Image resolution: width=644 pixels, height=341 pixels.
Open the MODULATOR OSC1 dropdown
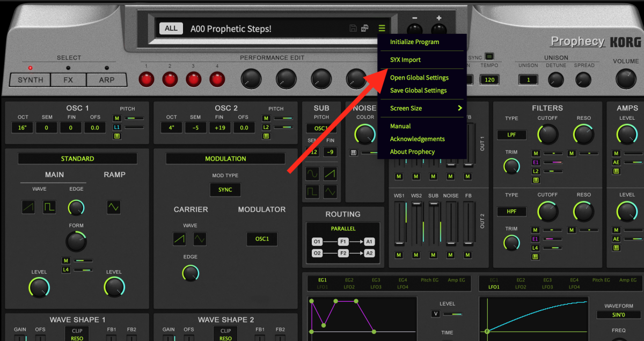(x=262, y=239)
